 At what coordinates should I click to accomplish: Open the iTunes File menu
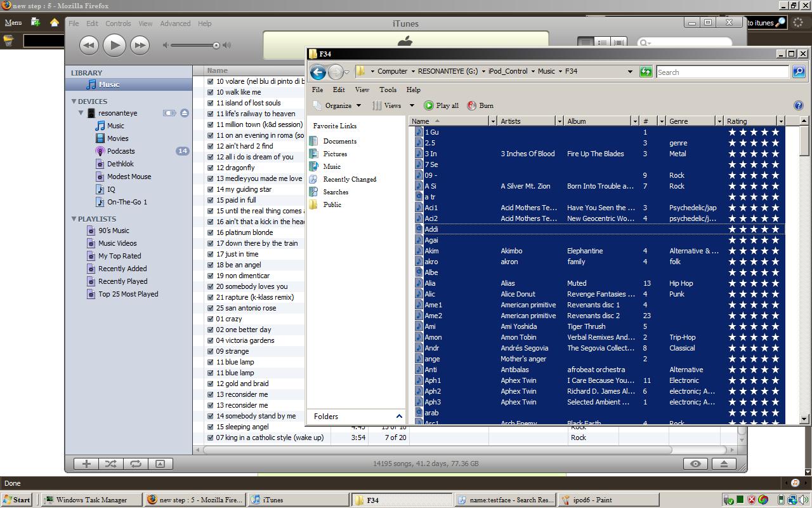(x=74, y=23)
